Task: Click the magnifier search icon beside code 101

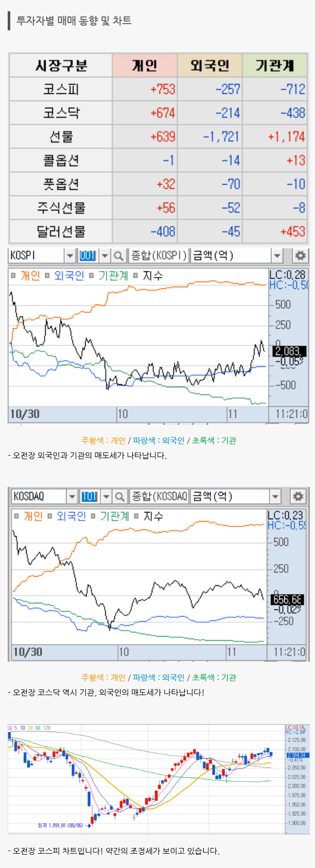Action: coord(120,496)
